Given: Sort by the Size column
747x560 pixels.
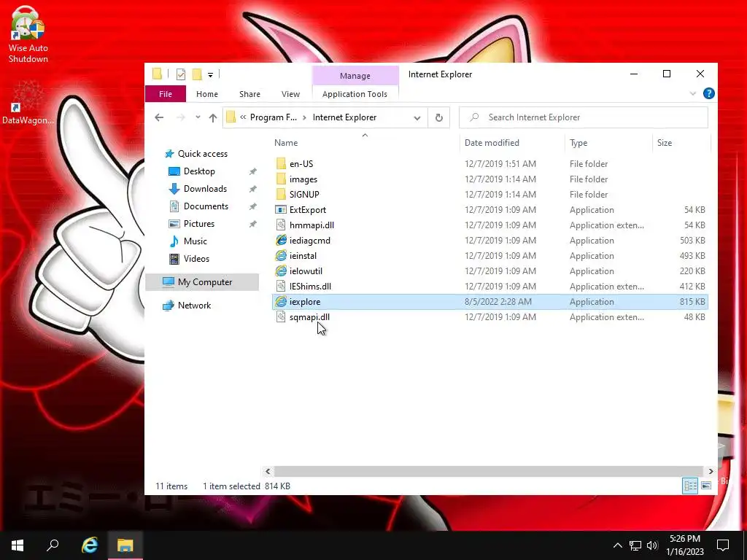Looking at the screenshot, I should point(664,142).
